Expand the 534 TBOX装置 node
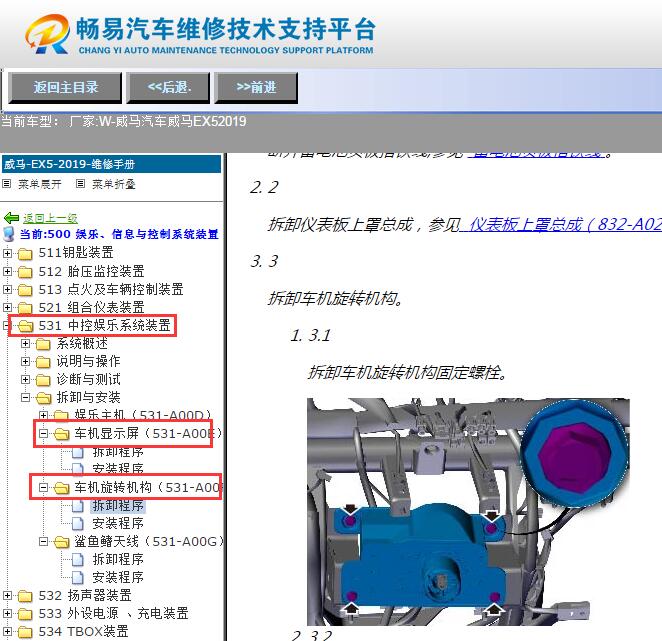This screenshot has width=662, height=641. click(x=7, y=632)
